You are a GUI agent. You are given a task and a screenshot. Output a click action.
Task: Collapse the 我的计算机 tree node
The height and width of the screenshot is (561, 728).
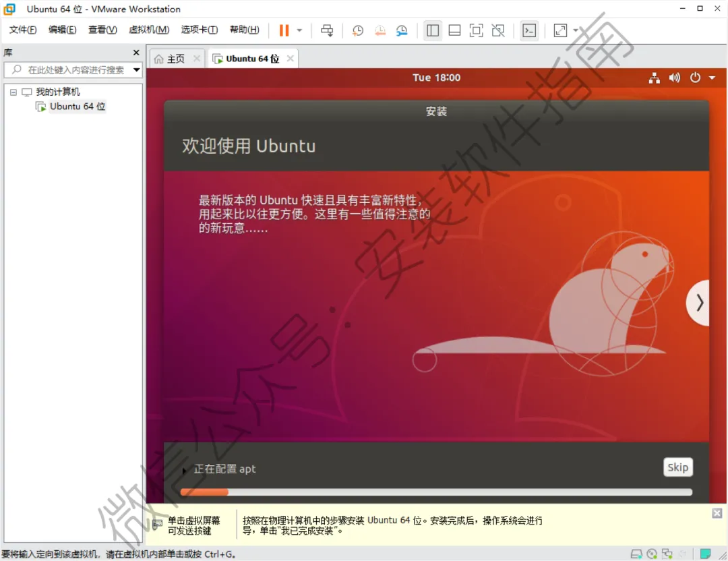click(13, 92)
